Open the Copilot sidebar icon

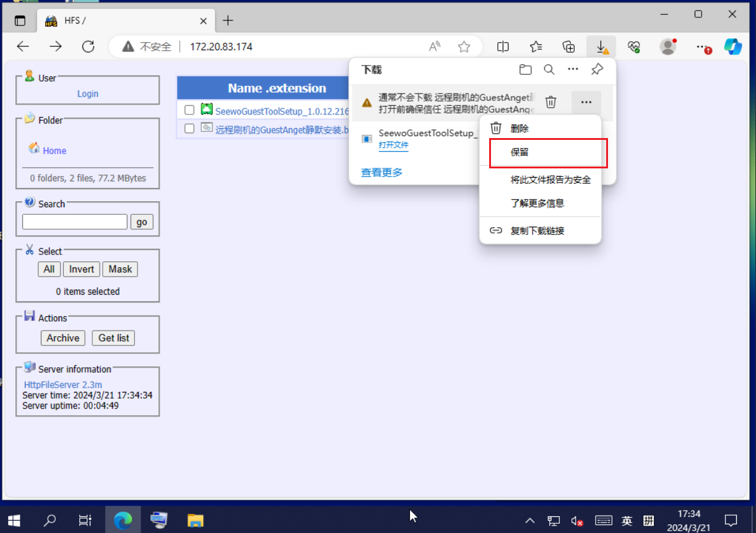(x=733, y=46)
